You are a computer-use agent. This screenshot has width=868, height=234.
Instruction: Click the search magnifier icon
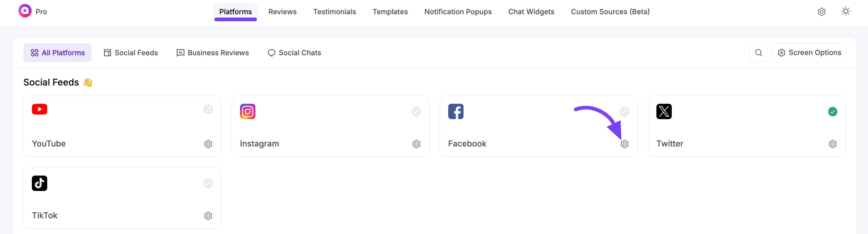pos(758,53)
